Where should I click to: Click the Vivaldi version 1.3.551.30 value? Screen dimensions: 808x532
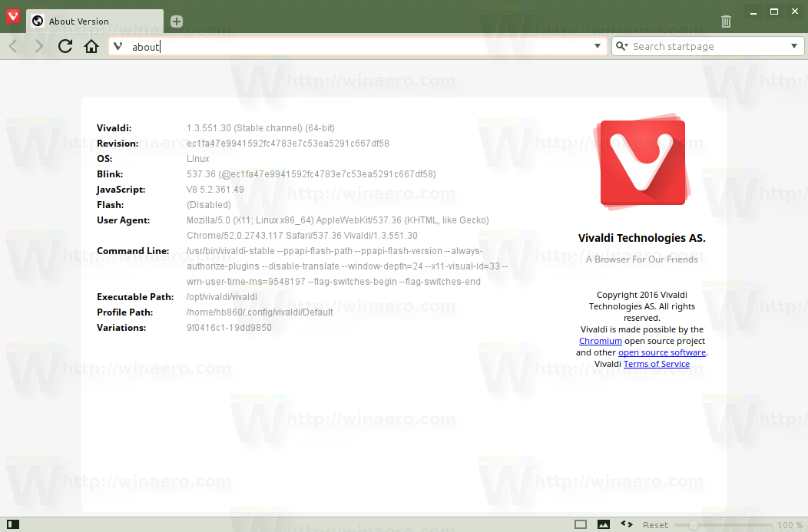pyautogui.click(x=260, y=127)
